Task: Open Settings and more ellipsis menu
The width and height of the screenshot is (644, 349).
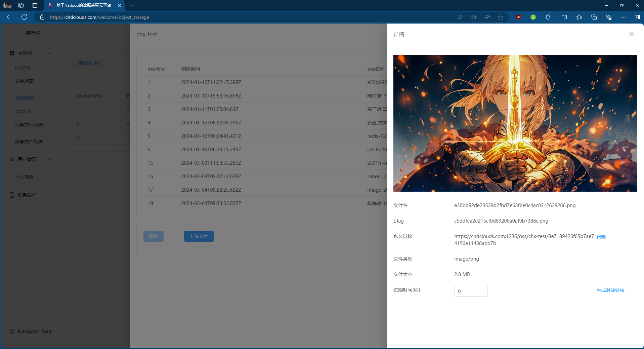Action: click(623, 17)
